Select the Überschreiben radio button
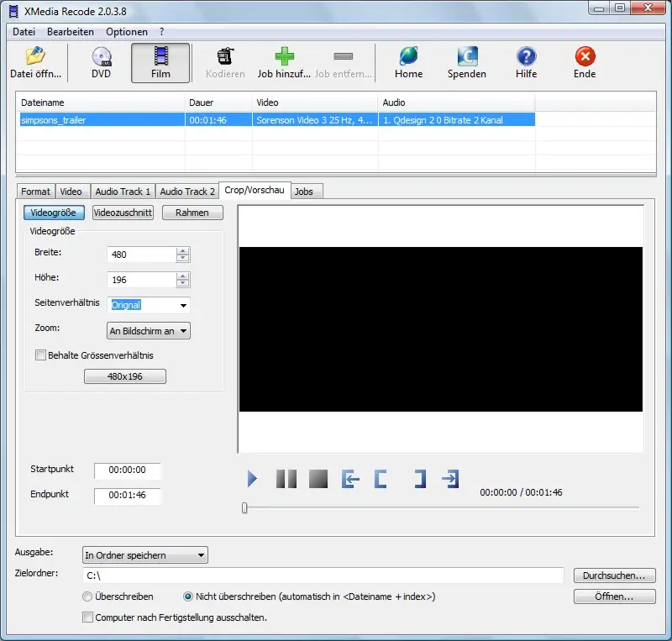The width and height of the screenshot is (672, 641). [x=87, y=596]
